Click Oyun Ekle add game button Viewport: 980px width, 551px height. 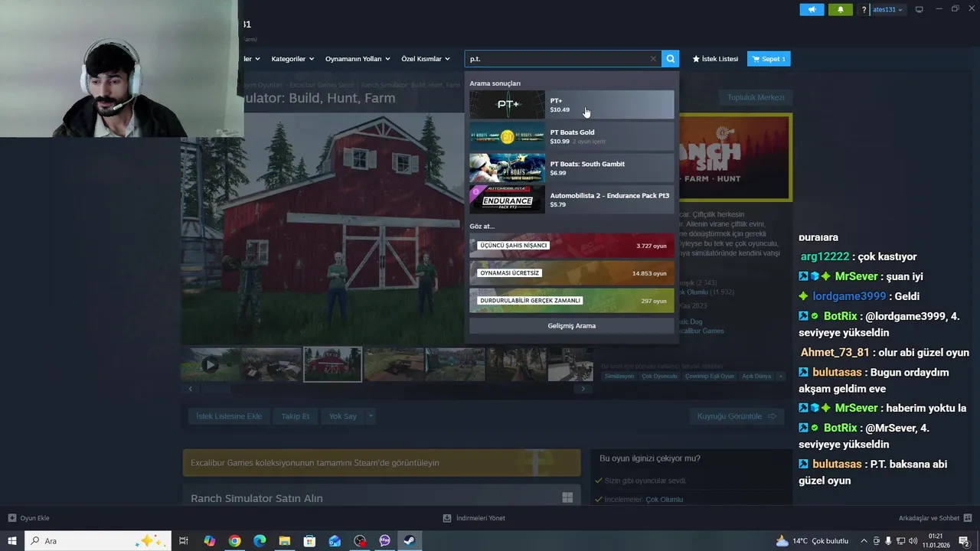click(x=28, y=518)
